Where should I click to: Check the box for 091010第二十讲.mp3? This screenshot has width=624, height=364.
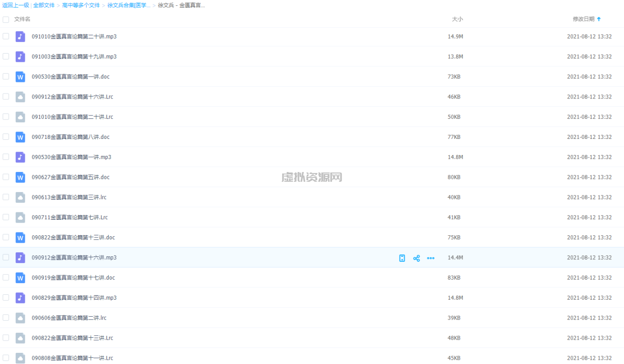point(6,36)
